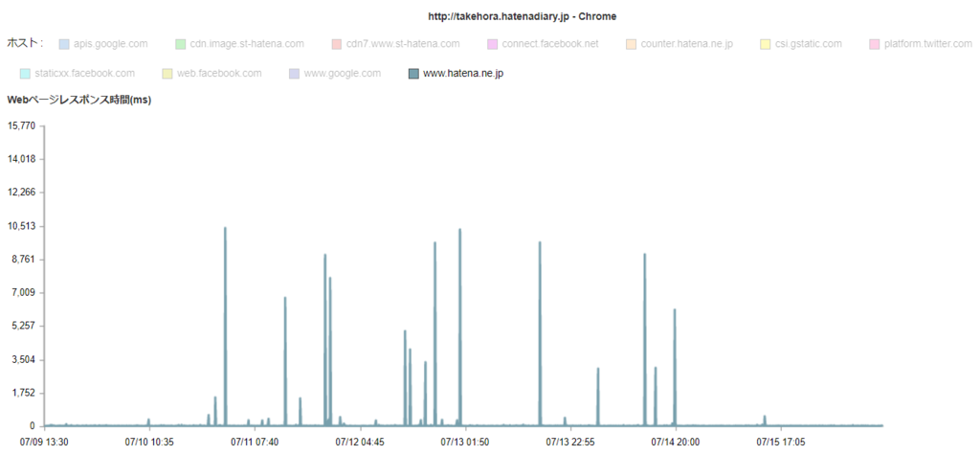The image size is (980, 455).
Task: Toggle cdn7.www.st-hatena.com legend swatch
Action: click(336, 44)
